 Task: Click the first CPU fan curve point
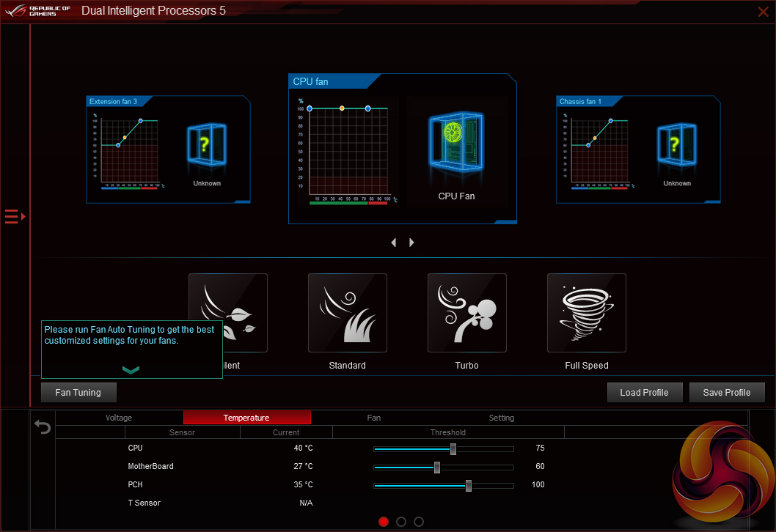310,108
